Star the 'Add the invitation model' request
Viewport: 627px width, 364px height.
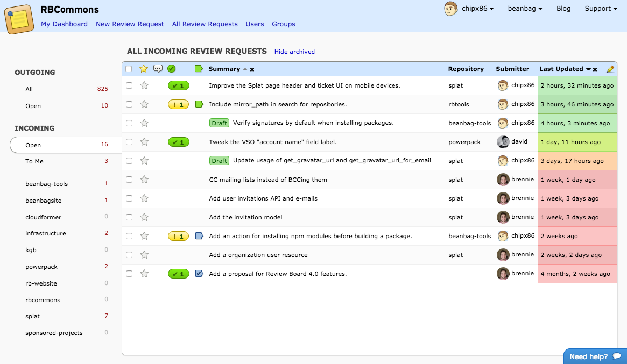(144, 217)
